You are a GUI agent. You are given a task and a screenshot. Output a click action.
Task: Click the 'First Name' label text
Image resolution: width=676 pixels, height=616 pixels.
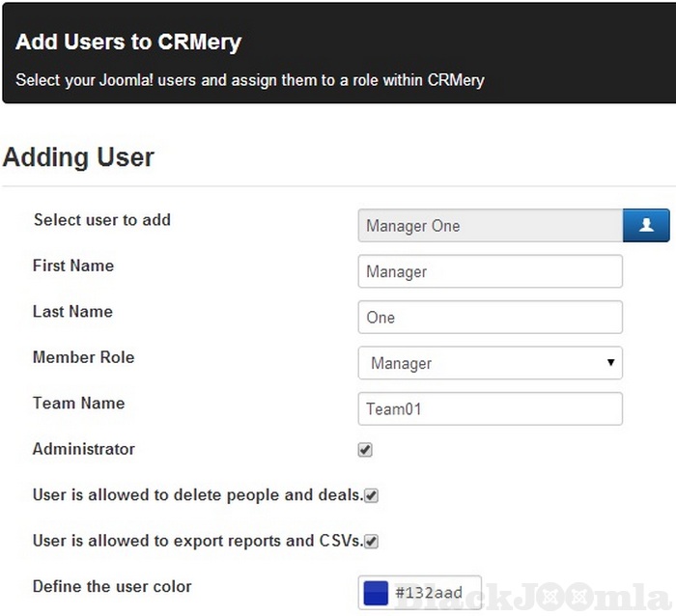[73, 266]
